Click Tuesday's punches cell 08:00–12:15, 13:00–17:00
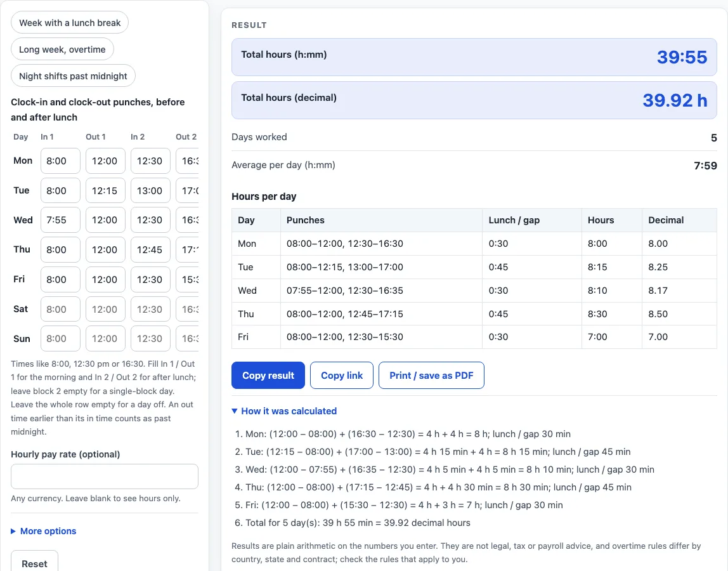The width and height of the screenshot is (728, 571). 381,267
